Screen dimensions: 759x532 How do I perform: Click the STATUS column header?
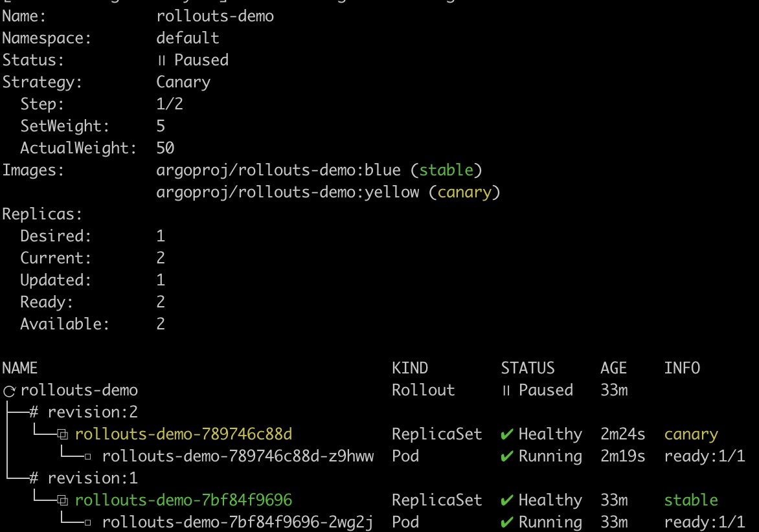[528, 368]
